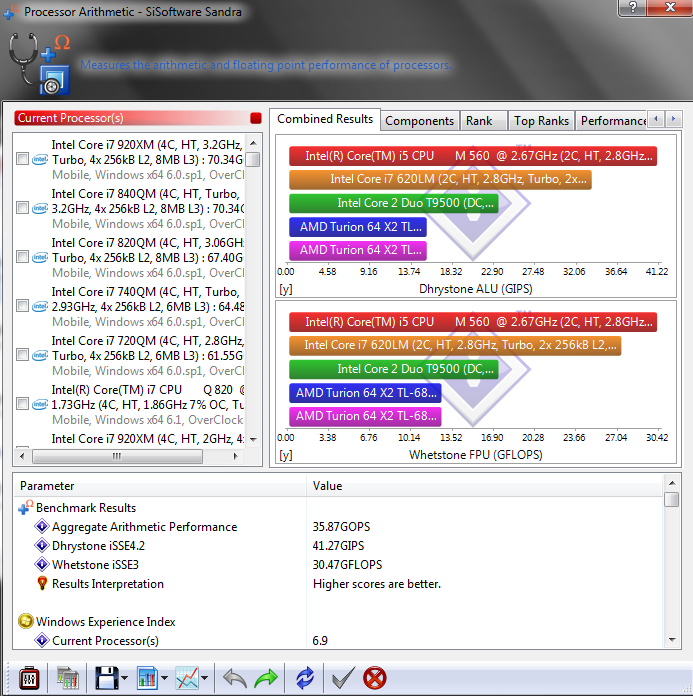Click the Value column header
693x696 pixels.
pos(485,486)
